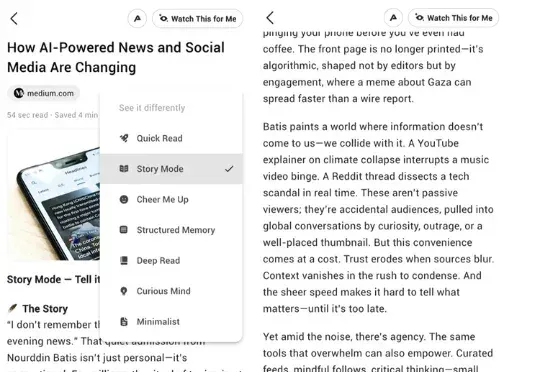The height and width of the screenshot is (372, 540).
Task: Click the Story Mode book icon
Action: [124, 169]
